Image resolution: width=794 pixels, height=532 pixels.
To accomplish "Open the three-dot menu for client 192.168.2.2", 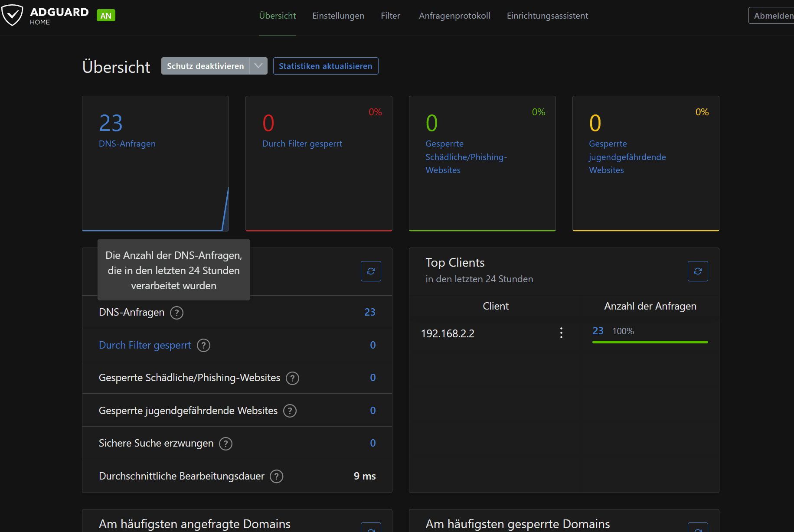I will tap(561, 333).
